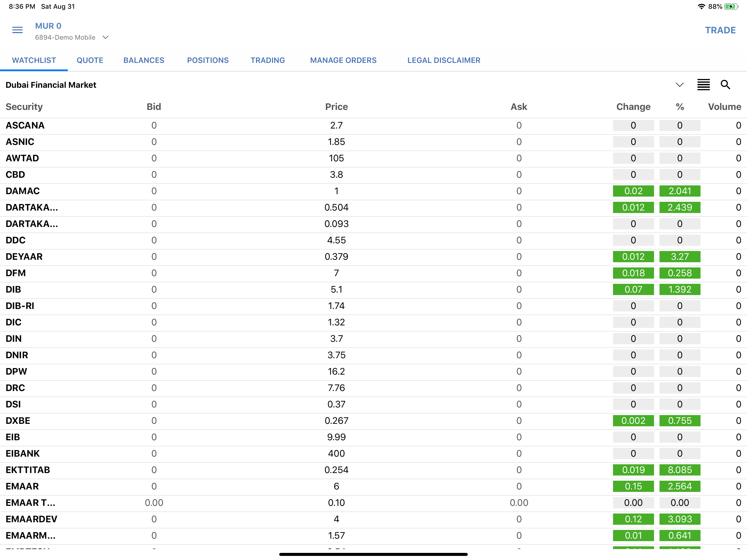Open the DIN security
The image size is (747, 560).
click(373, 339)
